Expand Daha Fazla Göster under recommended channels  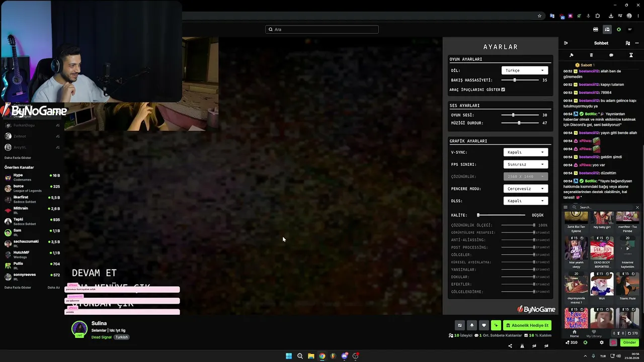pyautogui.click(x=18, y=288)
